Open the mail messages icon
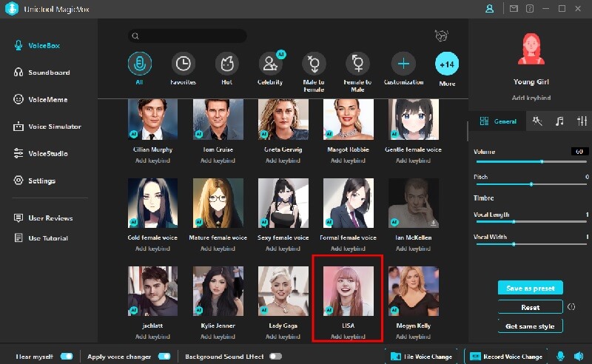 pos(514,9)
